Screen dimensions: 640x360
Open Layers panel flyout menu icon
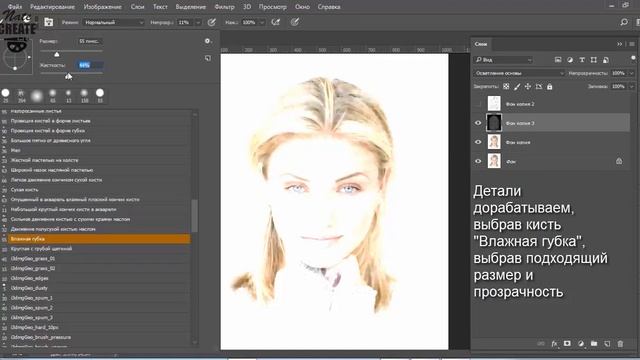click(632, 44)
